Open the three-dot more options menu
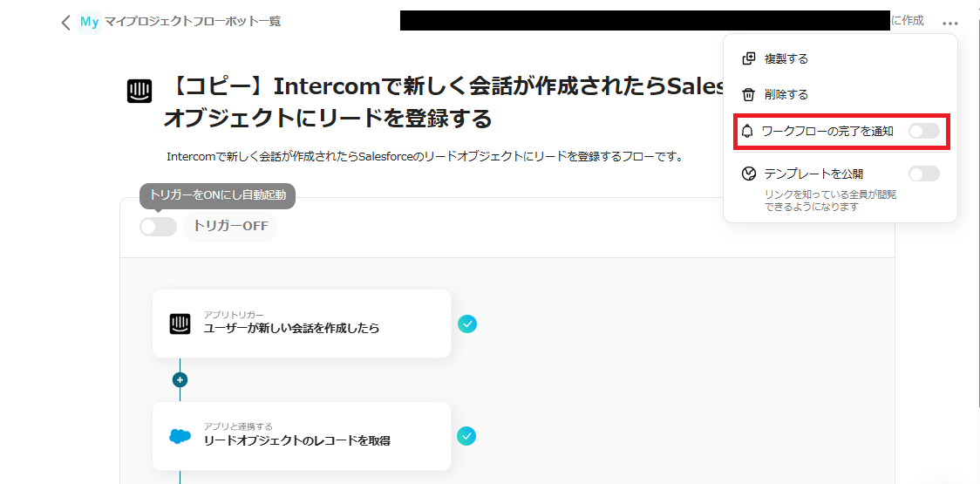Screen dimensions: 980x484 (x=949, y=22)
